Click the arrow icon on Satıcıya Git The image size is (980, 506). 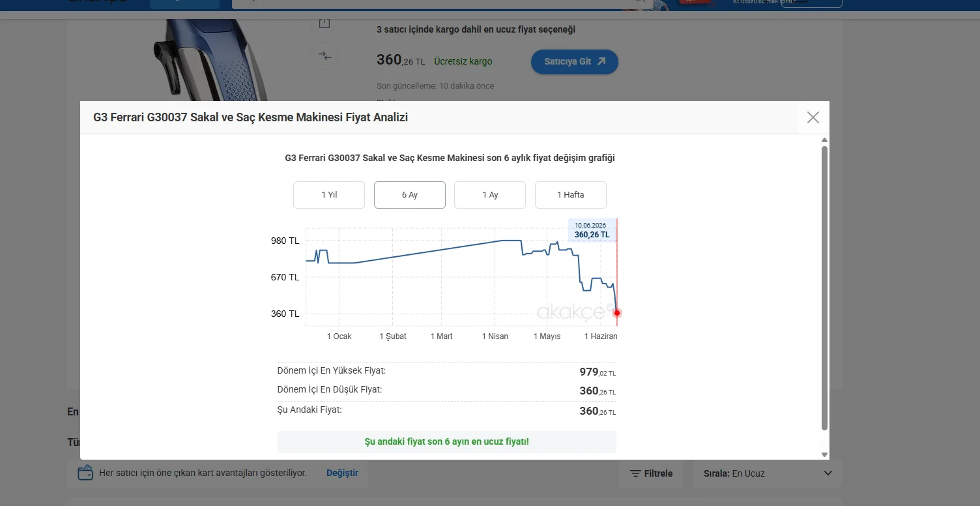[601, 61]
